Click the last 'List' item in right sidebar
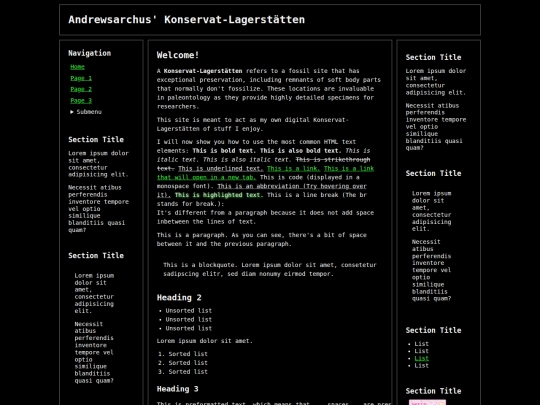 pyautogui.click(x=422, y=365)
